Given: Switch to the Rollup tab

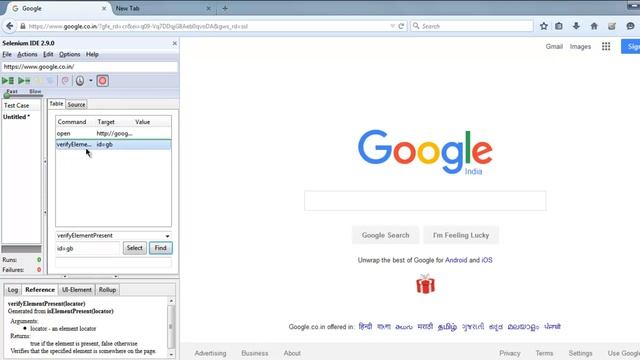Looking at the screenshot, I should click(x=107, y=290).
